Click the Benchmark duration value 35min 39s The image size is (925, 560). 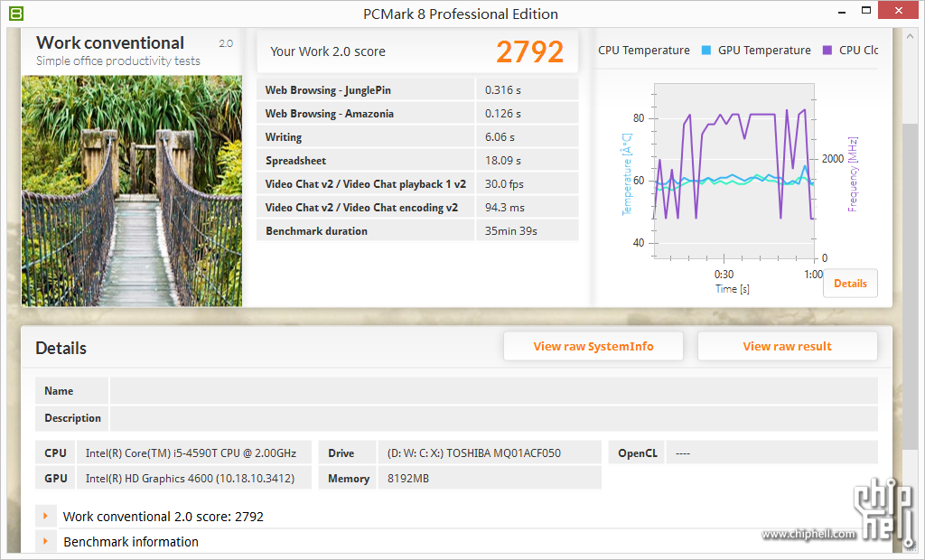[511, 230]
